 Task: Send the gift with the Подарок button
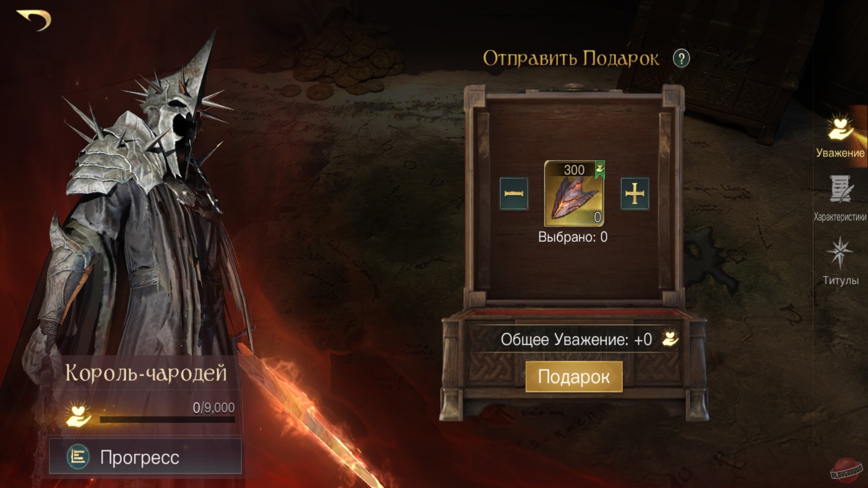coord(574,376)
